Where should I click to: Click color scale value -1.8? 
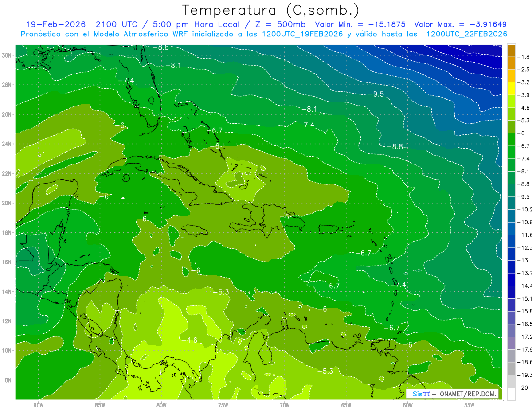[x=524, y=57]
